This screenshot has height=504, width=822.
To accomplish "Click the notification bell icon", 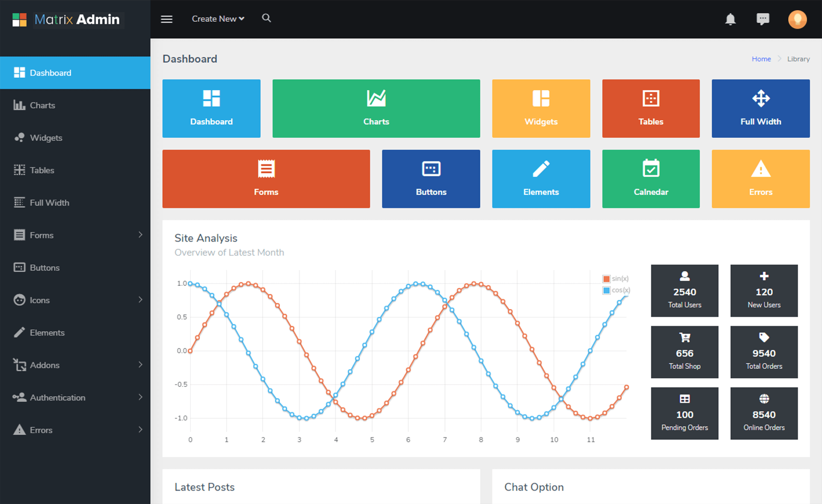I will tap(730, 19).
